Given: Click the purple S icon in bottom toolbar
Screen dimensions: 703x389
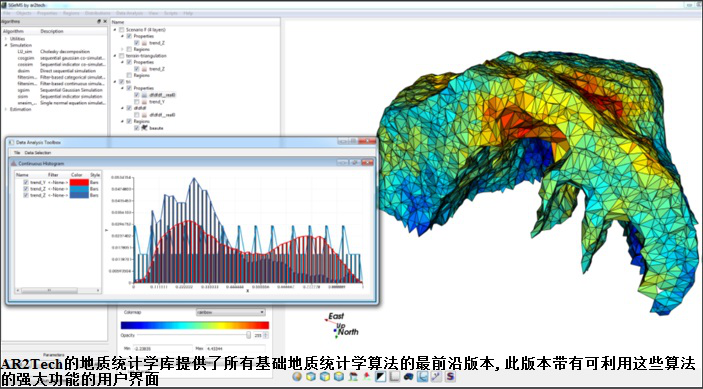Looking at the screenshot, I should (x=450, y=376).
